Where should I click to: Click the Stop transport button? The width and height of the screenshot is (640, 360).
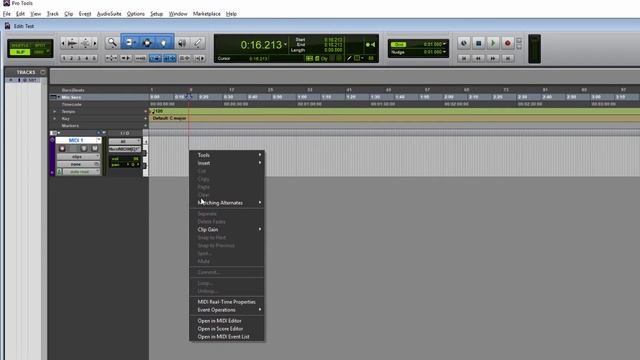(478, 43)
